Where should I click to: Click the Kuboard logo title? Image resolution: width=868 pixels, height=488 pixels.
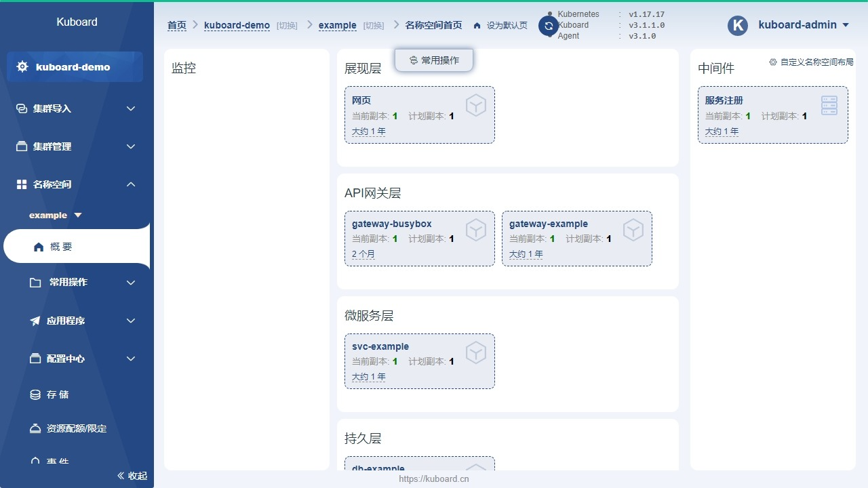[x=77, y=22]
